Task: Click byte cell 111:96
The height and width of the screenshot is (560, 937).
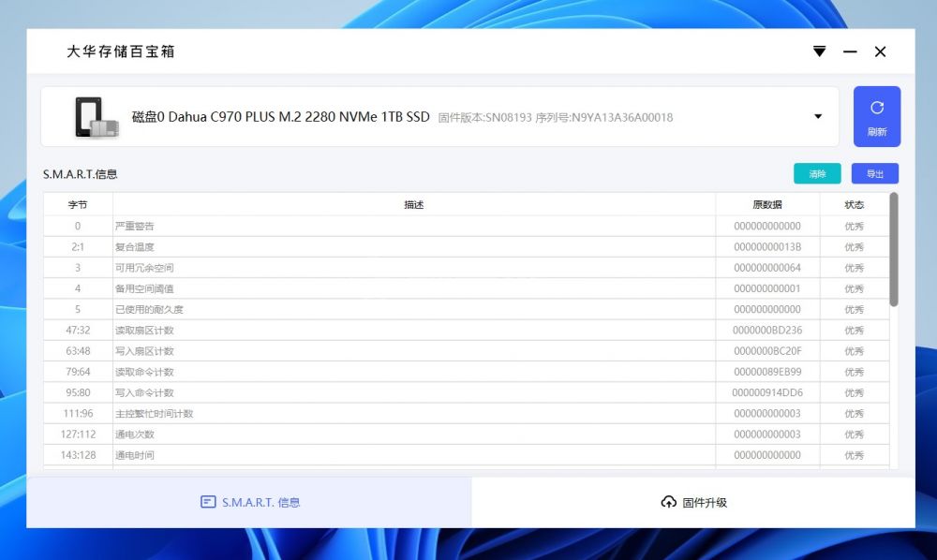Action: click(x=78, y=414)
